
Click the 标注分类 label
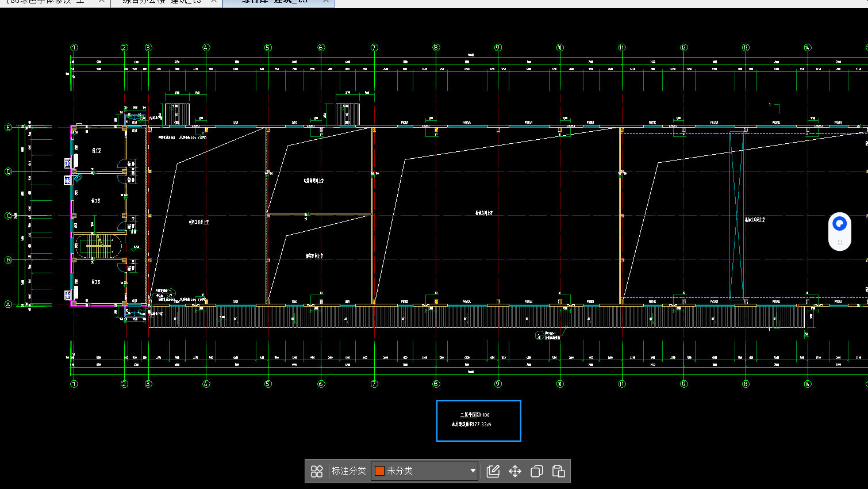[349, 471]
